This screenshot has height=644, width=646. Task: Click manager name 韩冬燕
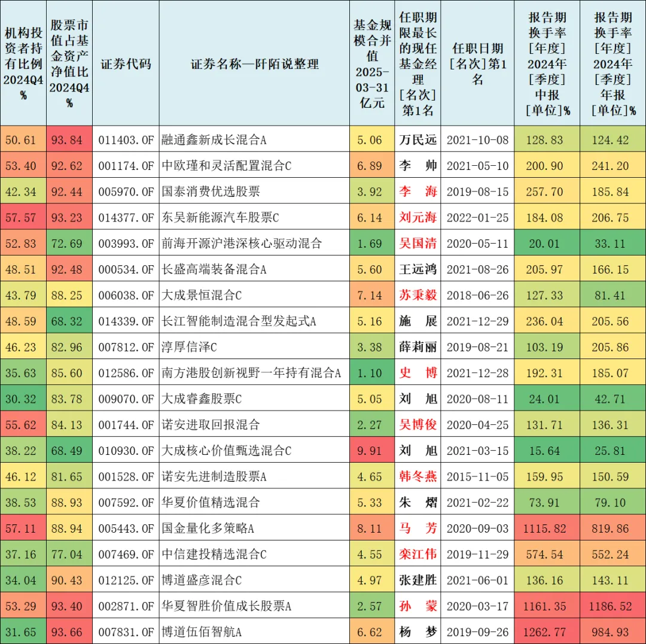point(418,476)
